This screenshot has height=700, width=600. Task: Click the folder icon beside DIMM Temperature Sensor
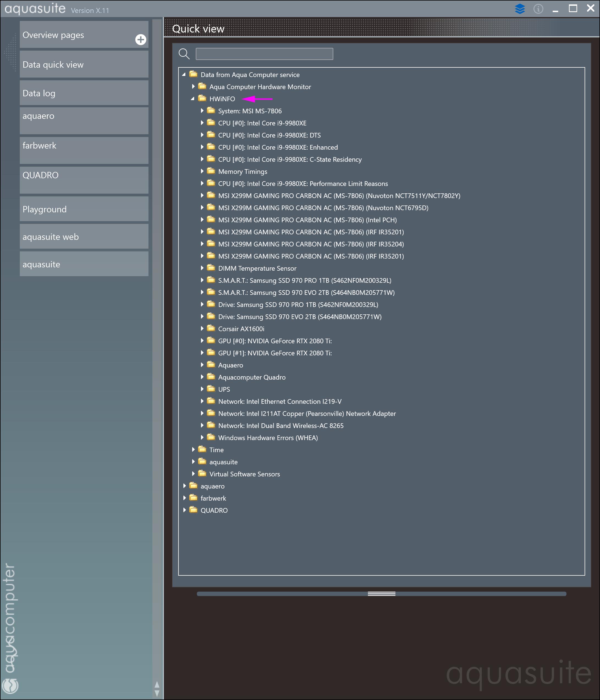click(211, 268)
